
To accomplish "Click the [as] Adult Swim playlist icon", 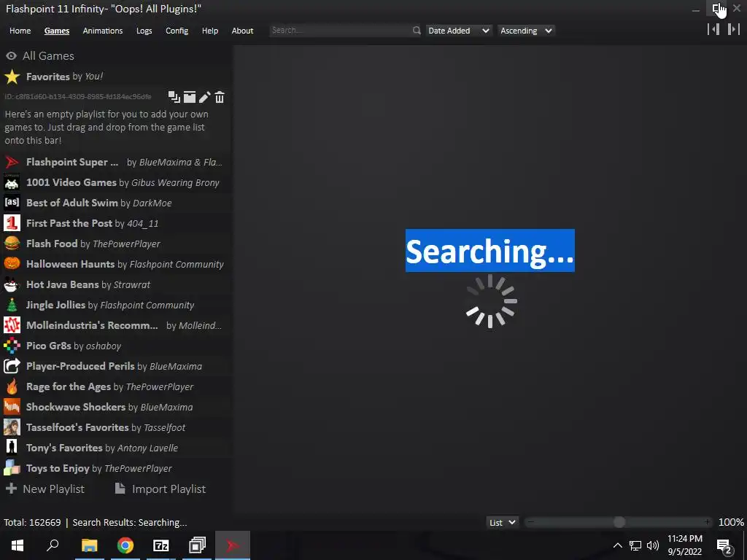I will coord(12,203).
